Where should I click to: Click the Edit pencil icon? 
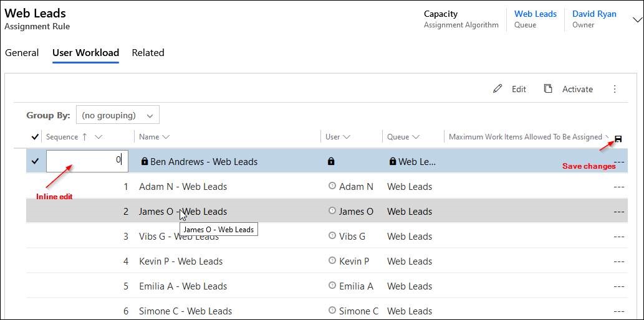click(497, 89)
